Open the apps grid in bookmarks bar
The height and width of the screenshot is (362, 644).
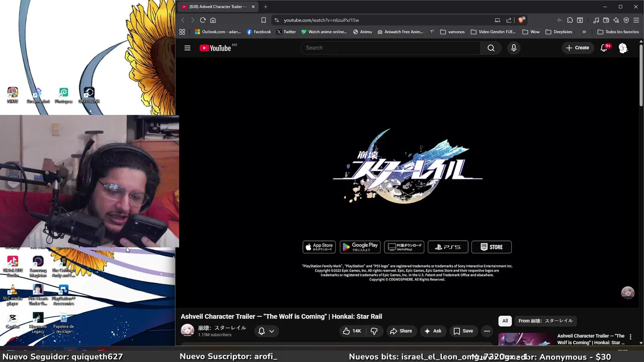tap(182, 32)
